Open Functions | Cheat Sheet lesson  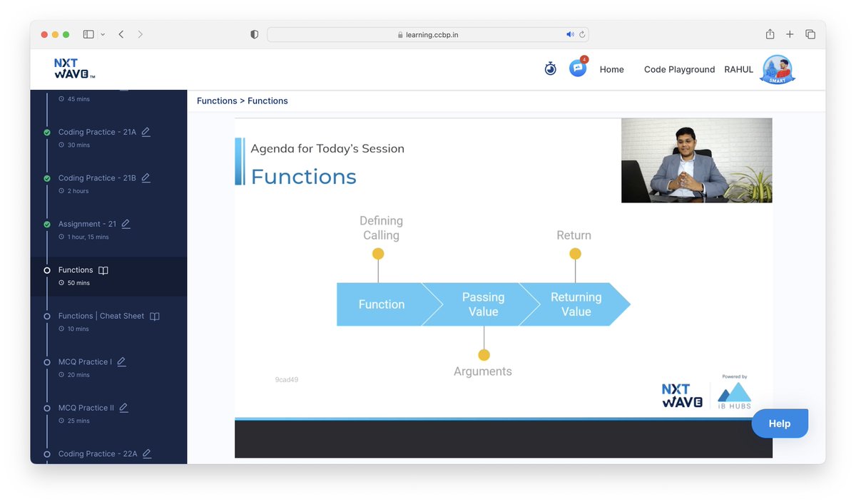click(101, 316)
